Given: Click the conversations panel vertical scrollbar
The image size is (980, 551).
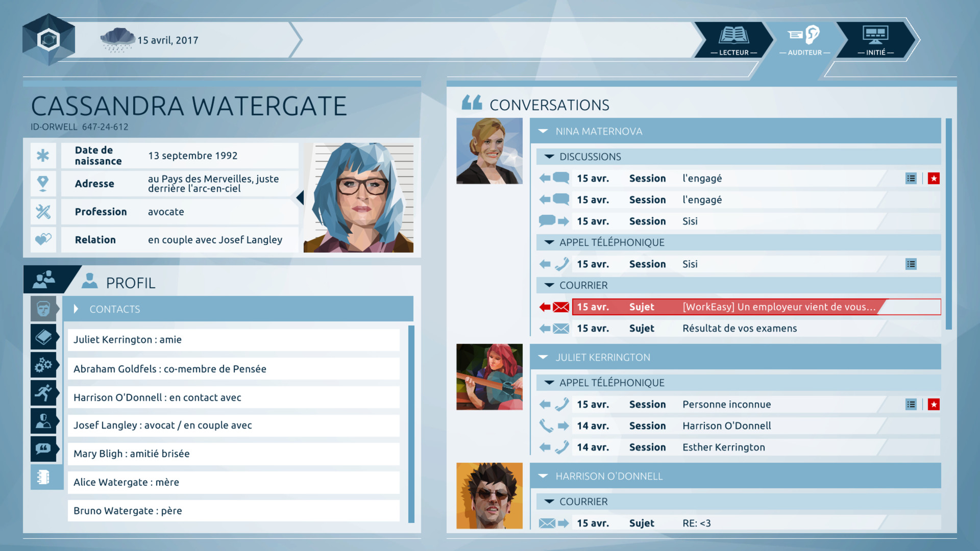Looking at the screenshot, I should pyautogui.click(x=949, y=224).
